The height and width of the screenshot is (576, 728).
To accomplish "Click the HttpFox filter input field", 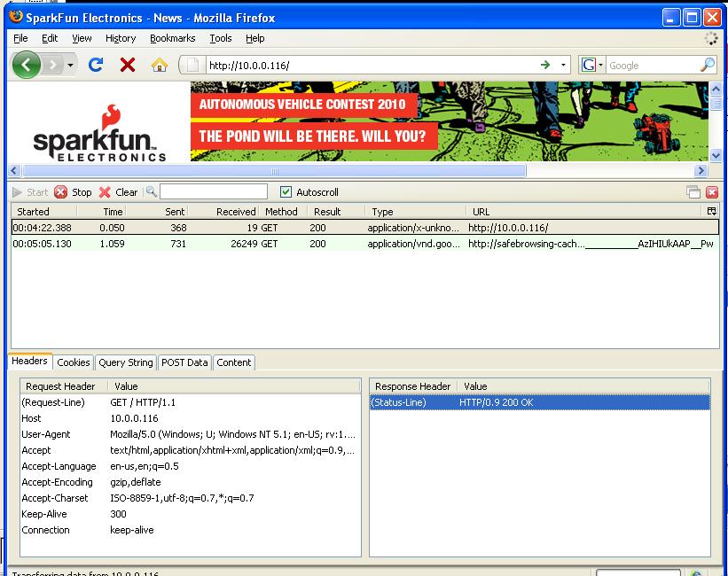I will (x=214, y=192).
